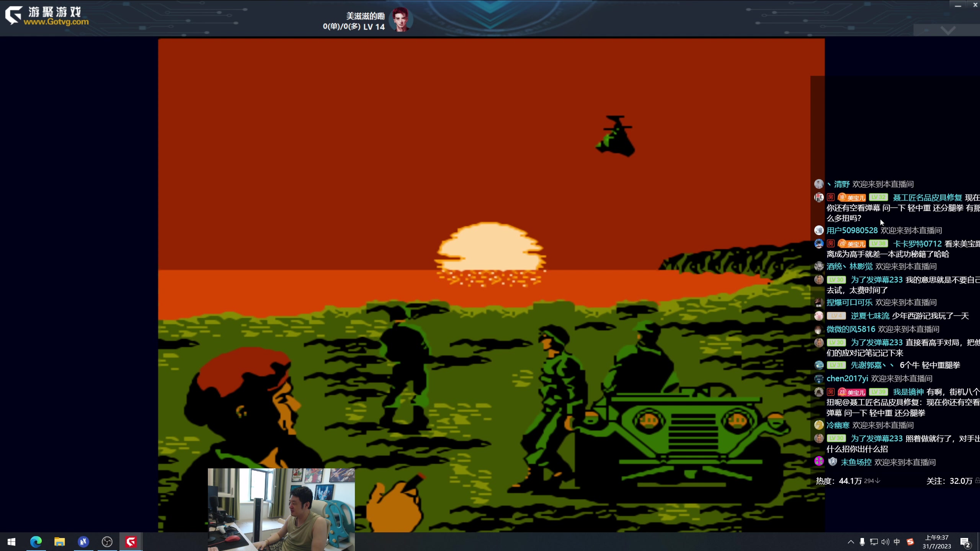Screen dimensions: 980x551
Task: Click the chat message 少年西游记我玩了一天
Action: click(x=931, y=316)
